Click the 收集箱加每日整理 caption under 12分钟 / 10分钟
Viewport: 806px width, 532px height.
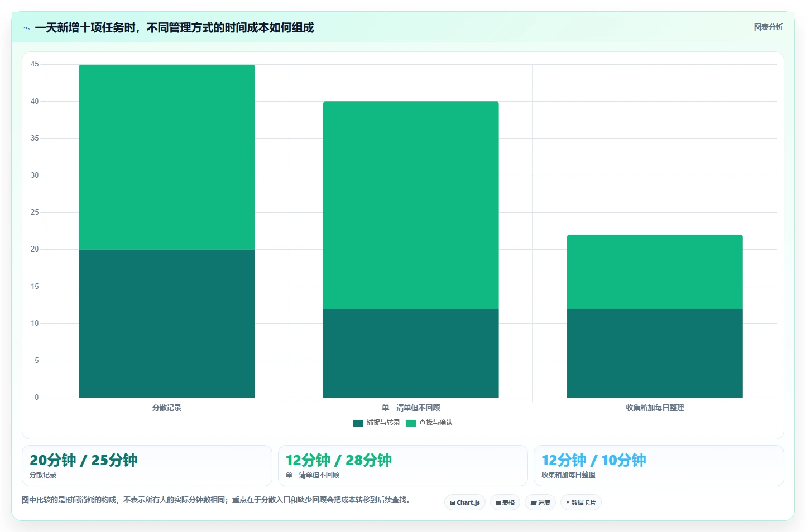568,475
